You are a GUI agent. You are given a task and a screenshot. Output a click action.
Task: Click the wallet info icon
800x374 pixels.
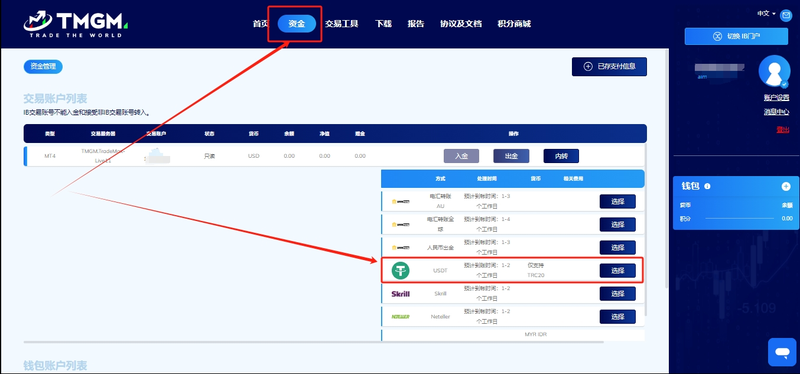707,186
